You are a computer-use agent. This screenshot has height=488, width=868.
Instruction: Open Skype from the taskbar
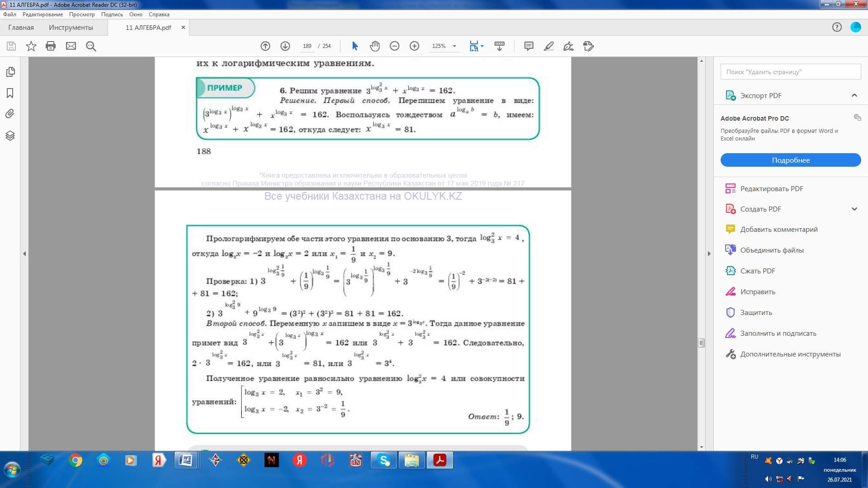[384, 460]
